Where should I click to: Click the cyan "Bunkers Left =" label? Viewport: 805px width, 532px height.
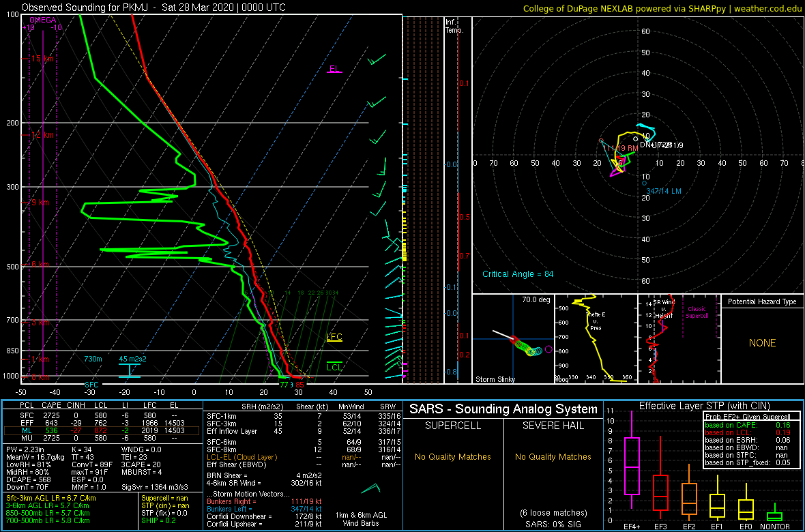tap(230, 508)
